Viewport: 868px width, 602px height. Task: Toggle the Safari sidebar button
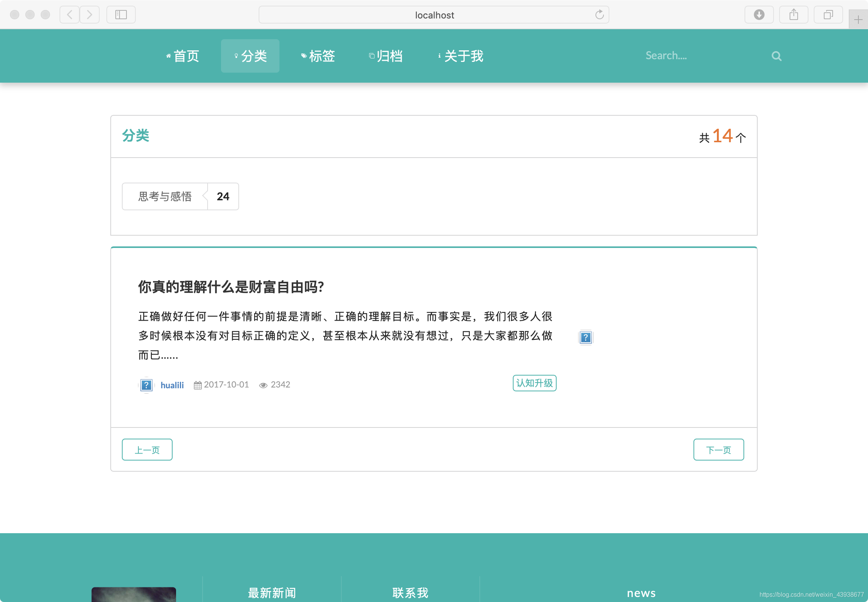[x=121, y=15]
